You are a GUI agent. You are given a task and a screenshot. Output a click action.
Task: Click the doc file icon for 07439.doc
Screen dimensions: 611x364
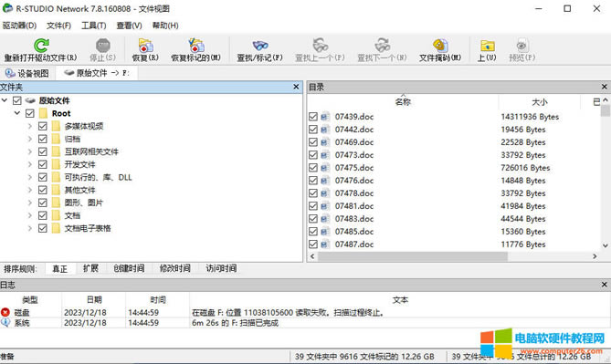[x=324, y=117]
